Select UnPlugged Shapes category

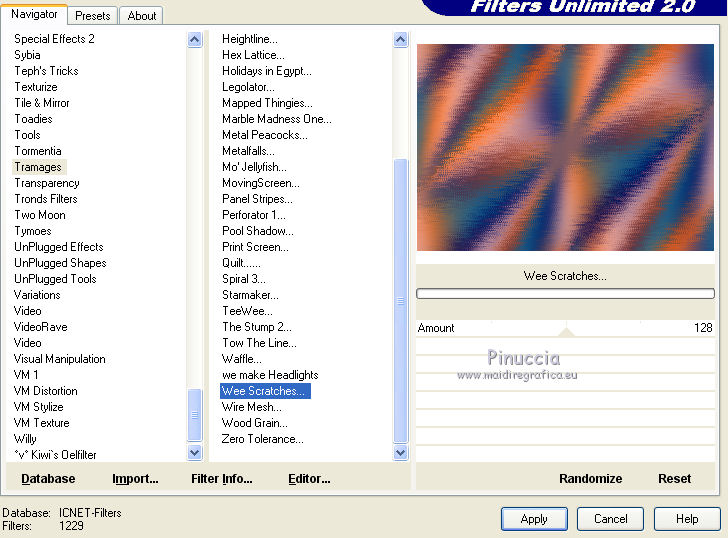pos(60,263)
